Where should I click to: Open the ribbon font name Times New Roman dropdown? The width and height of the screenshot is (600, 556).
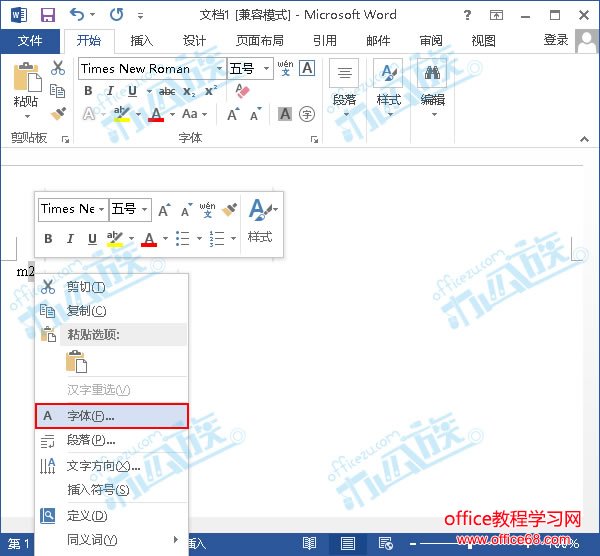tap(220, 68)
